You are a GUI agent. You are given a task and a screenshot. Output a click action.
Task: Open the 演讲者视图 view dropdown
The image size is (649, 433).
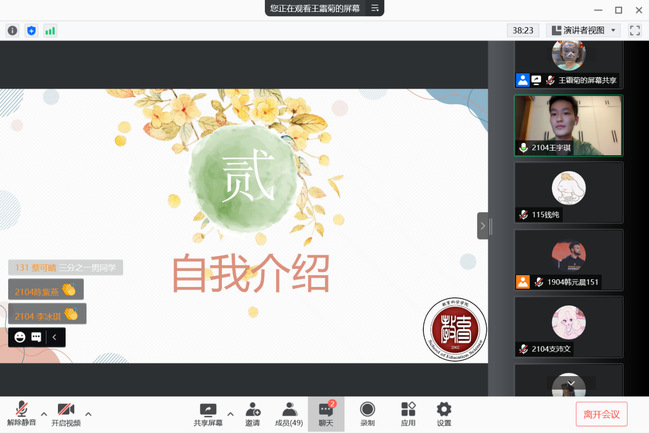coord(580,31)
